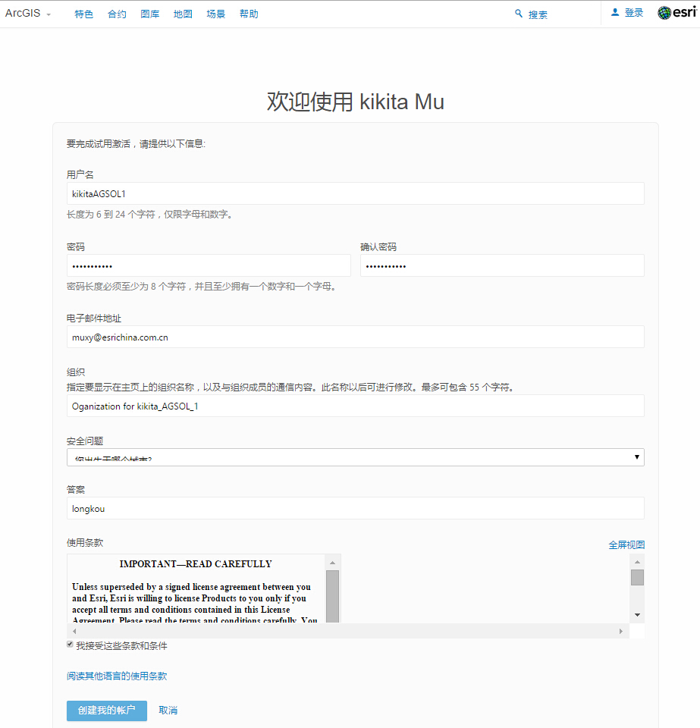
Task: Click the 登录 sign-in link
Action: [634, 13]
